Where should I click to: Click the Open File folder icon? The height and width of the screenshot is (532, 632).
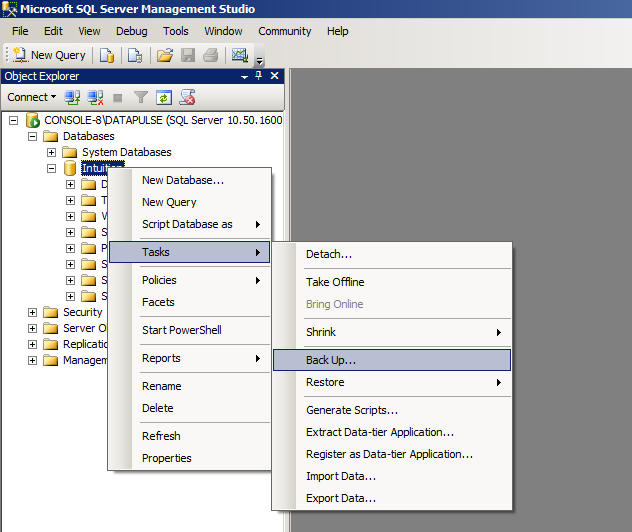click(165, 55)
